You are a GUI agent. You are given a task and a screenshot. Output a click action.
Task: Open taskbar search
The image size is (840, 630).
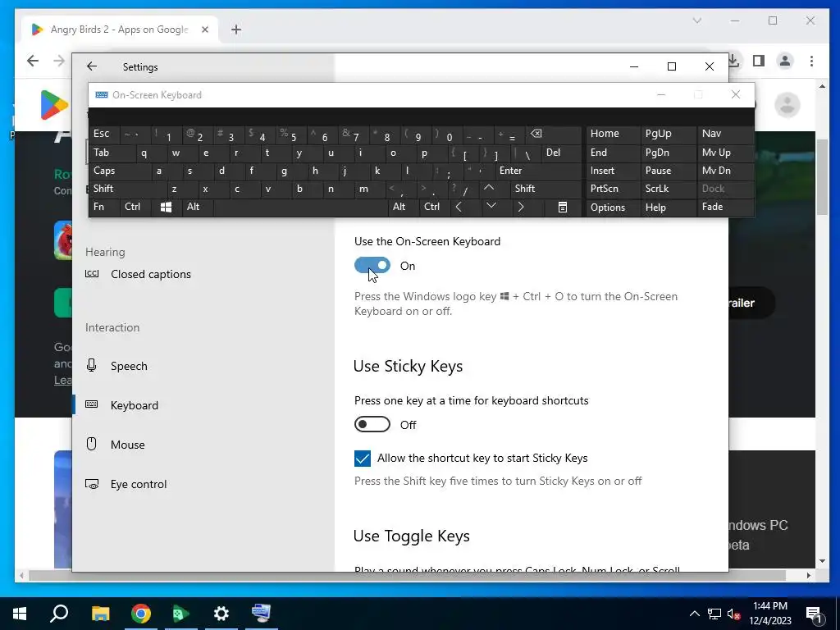click(x=59, y=614)
